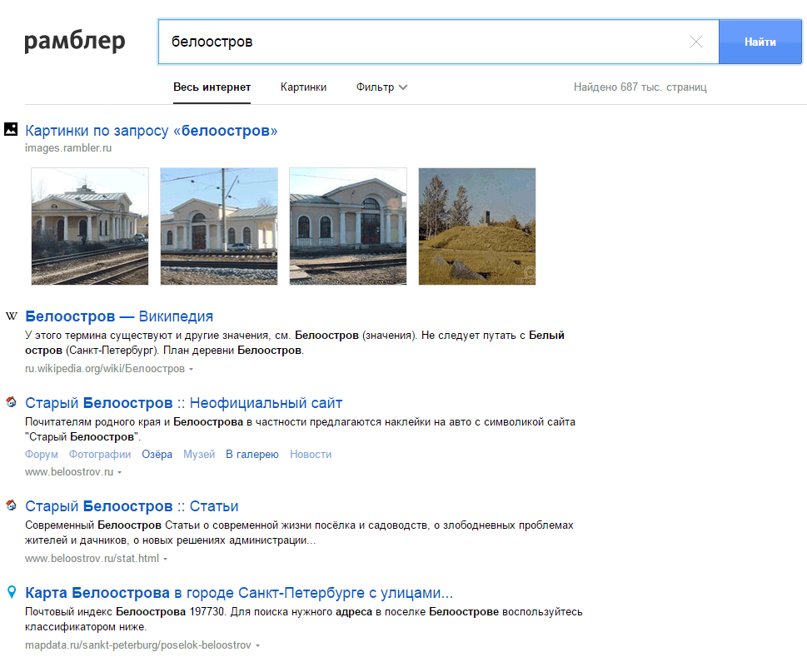This screenshot has width=807, height=672.
Task: Expand arrow next to ru.wikipedia.org URL
Action: pos(192,369)
